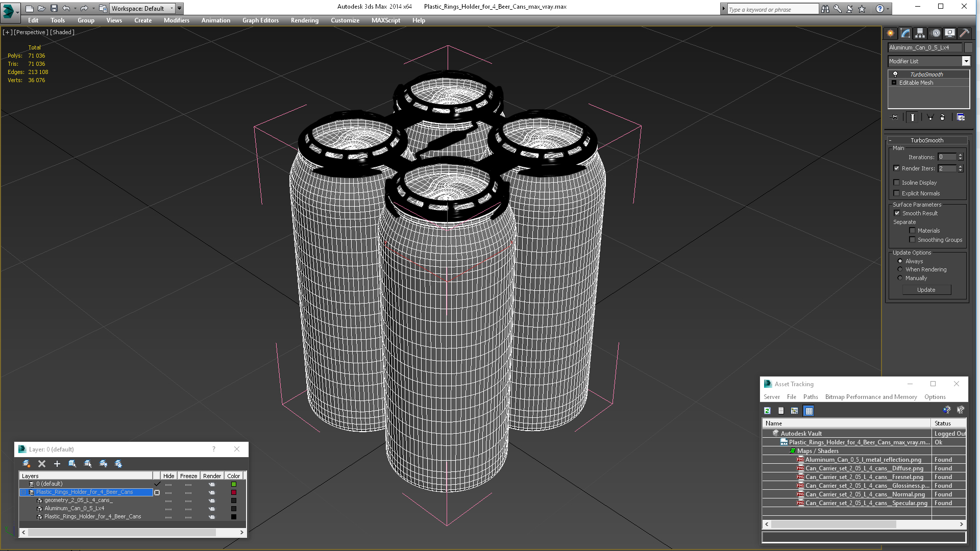Click Make Unique icon under modifier stack
The image size is (980, 551).
[x=930, y=117]
